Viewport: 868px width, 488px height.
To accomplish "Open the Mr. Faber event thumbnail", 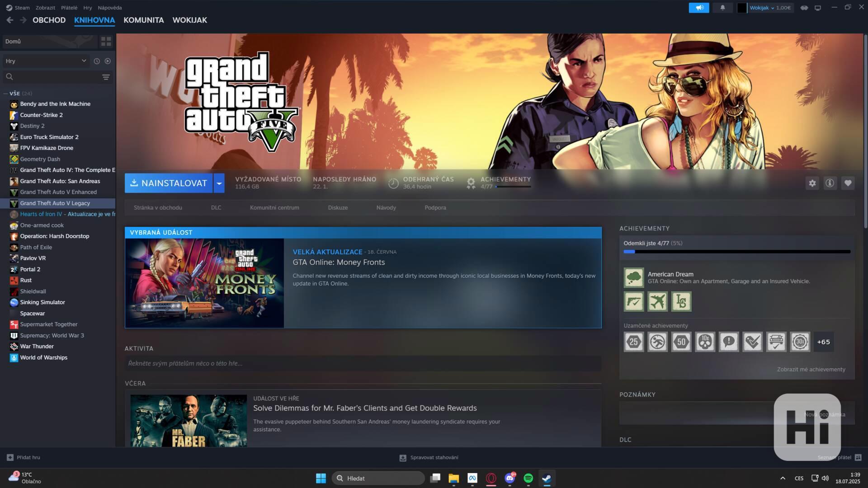I will pyautogui.click(x=189, y=421).
